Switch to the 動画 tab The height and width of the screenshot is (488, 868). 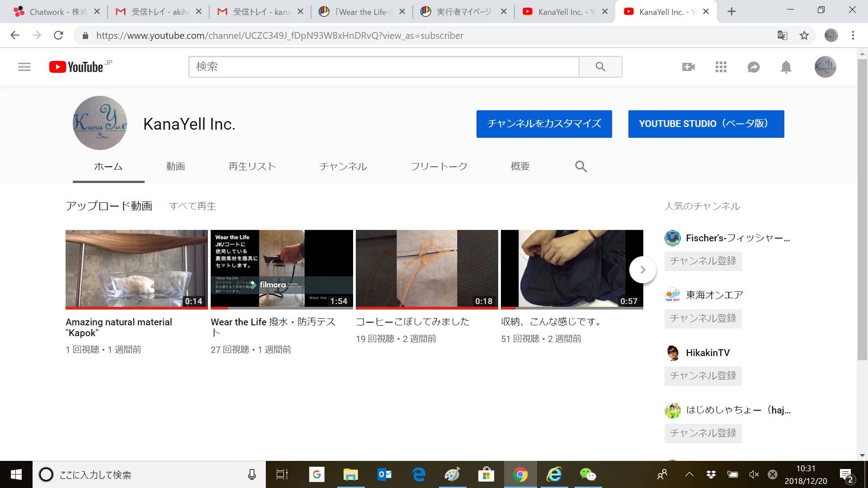click(x=175, y=167)
